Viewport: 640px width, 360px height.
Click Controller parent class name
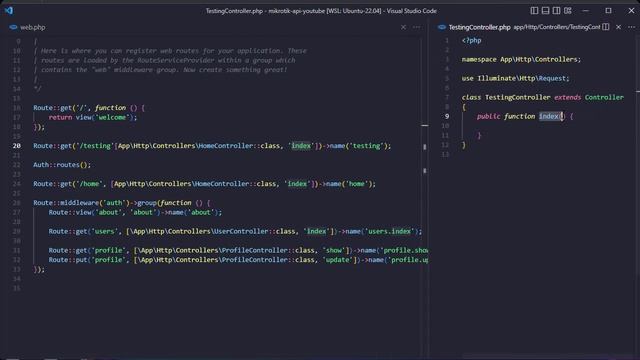tap(604, 98)
